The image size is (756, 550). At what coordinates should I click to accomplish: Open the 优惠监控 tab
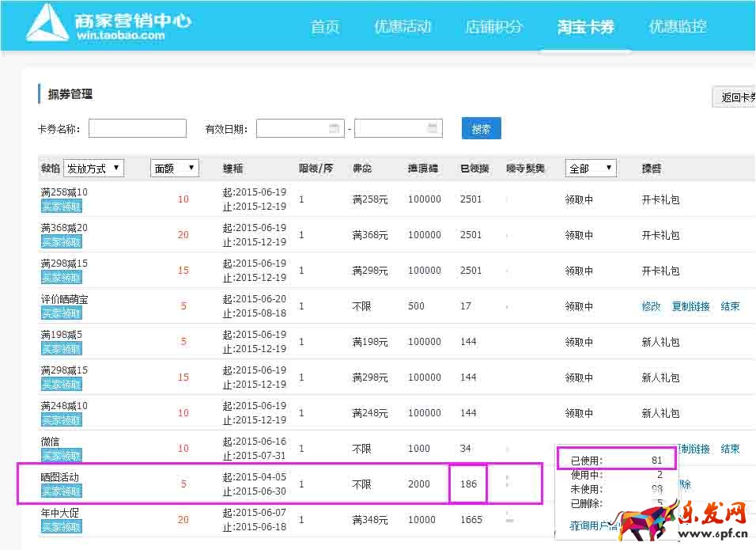(x=678, y=27)
